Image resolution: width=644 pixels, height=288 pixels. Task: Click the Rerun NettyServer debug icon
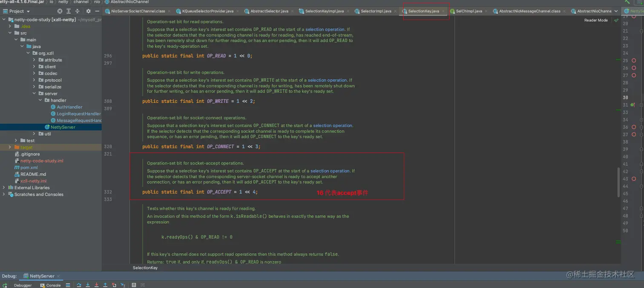click(5, 285)
